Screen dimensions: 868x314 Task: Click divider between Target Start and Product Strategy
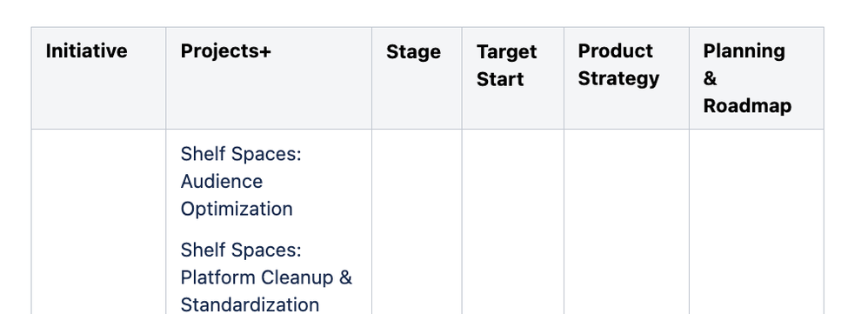coord(564,78)
